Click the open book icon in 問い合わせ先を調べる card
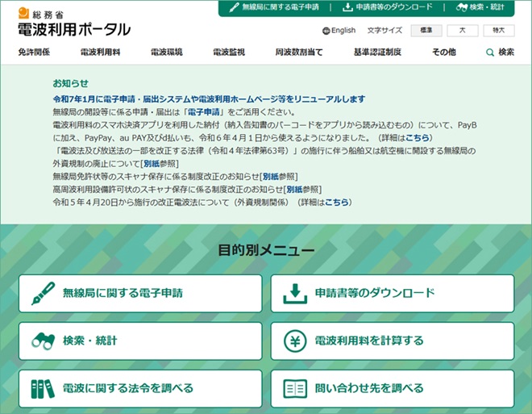Screen dimensions: 532x414 pos(295,389)
